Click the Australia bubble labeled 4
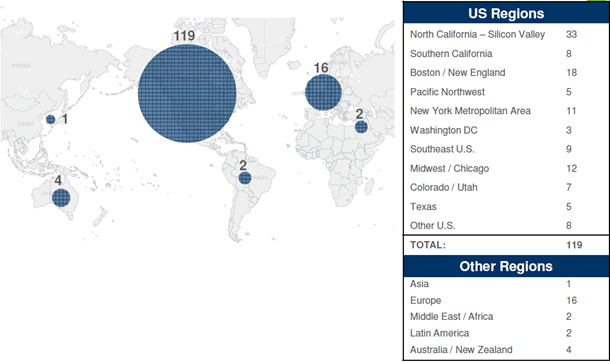 (61, 198)
